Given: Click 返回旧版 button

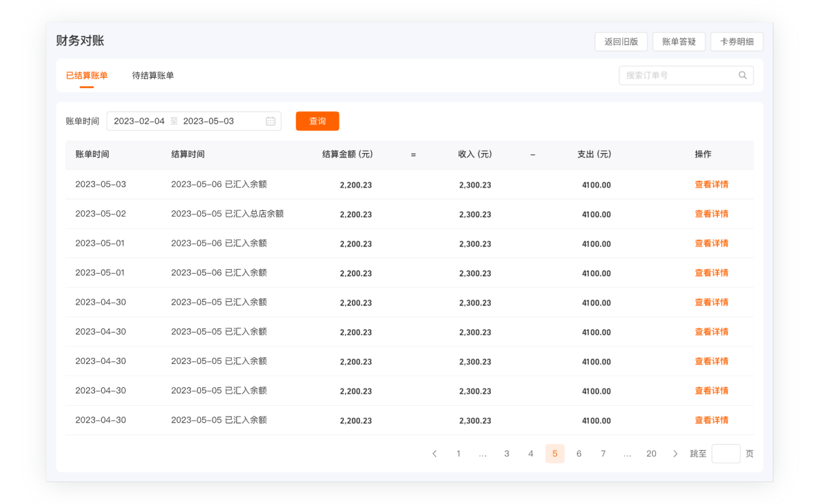Looking at the screenshot, I should tap(620, 42).
